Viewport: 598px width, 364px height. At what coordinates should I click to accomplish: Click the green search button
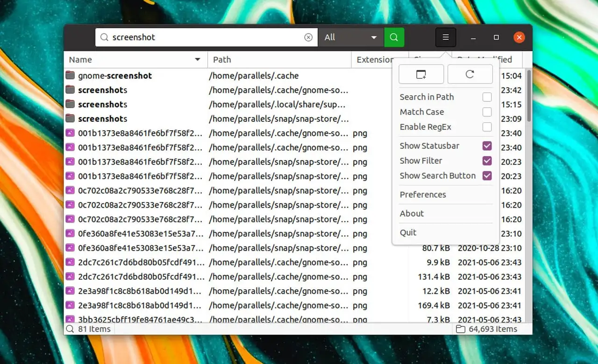click(x=394, y=37)
